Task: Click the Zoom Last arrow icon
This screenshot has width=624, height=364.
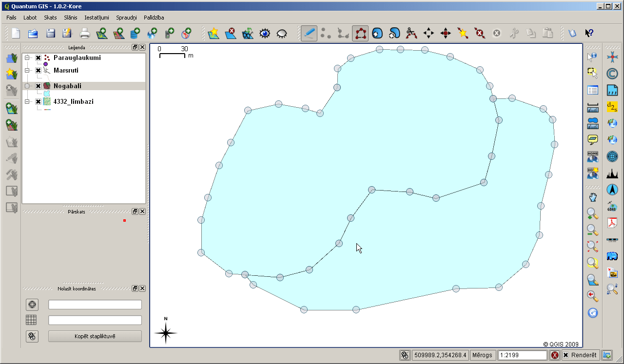Action: tap(592, 296)
